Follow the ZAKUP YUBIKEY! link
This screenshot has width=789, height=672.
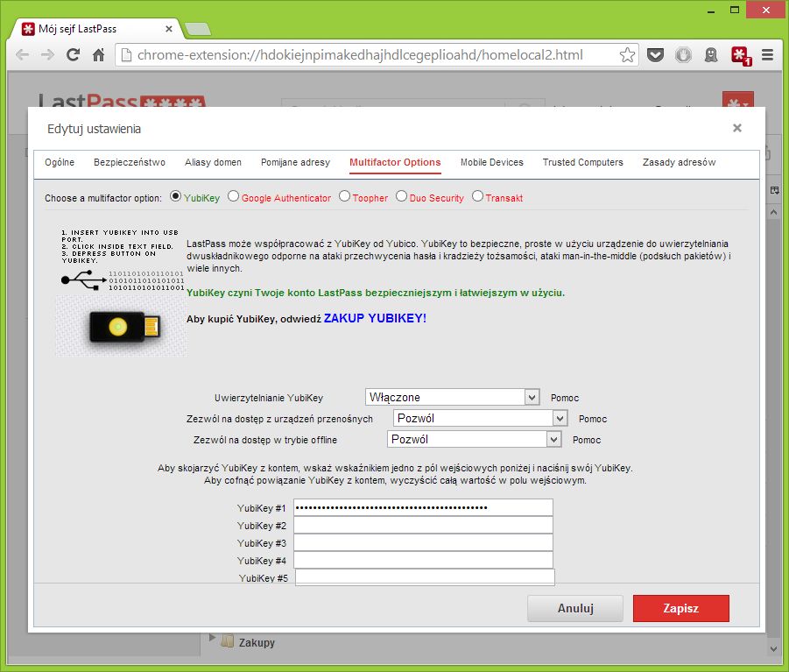[375, 318]
